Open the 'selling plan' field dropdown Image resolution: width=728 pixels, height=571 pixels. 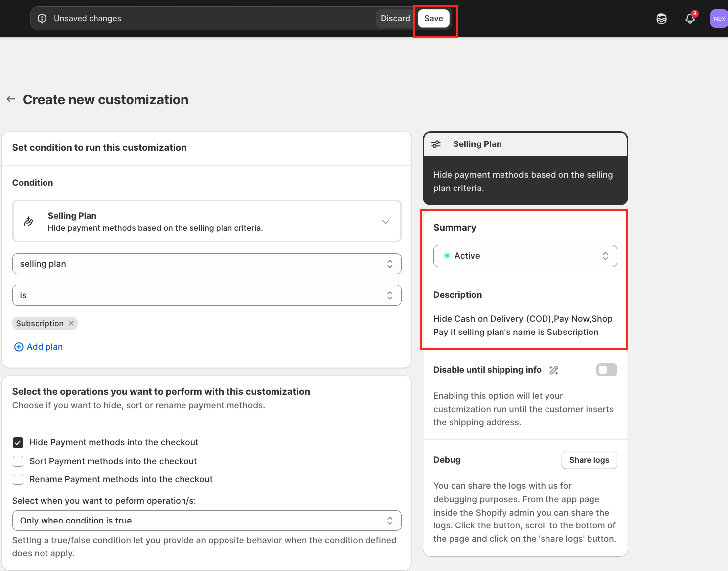tap(207, 264)
